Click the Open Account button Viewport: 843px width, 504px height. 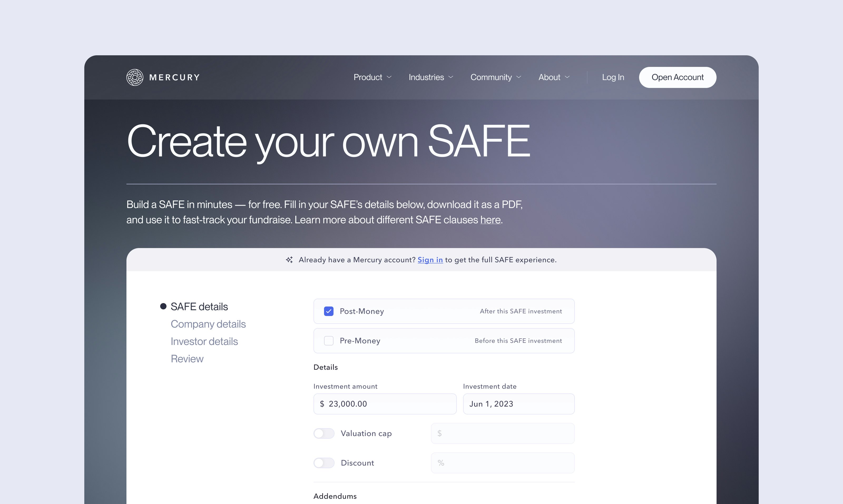point(677,77)
